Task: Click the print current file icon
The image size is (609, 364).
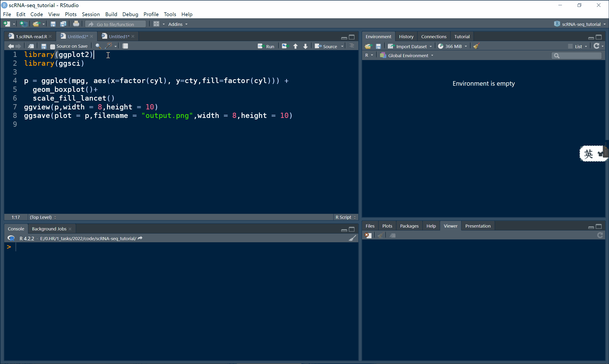Action: tap(76, 24)
